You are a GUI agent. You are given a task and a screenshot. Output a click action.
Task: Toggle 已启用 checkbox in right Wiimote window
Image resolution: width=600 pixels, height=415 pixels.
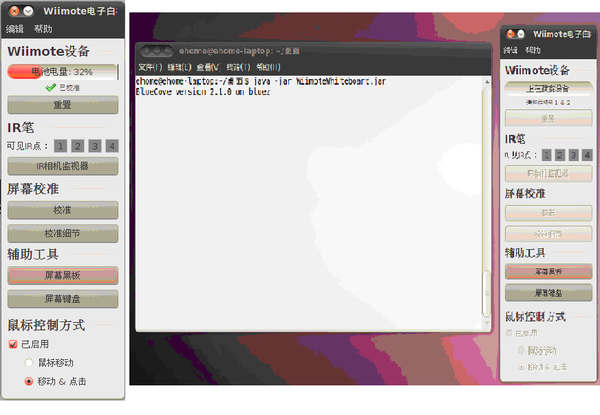pyautogui.click(x=509, y=333)
